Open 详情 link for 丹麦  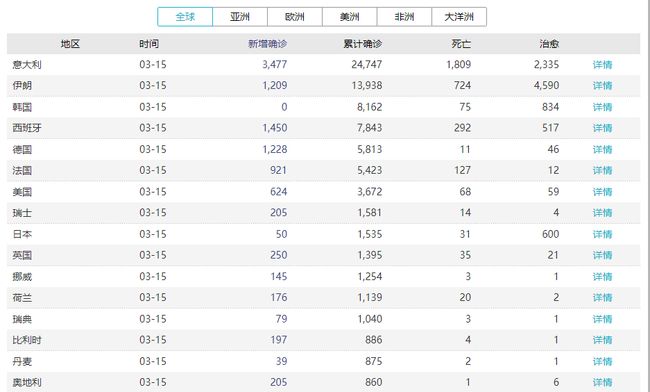coord(602,361)
